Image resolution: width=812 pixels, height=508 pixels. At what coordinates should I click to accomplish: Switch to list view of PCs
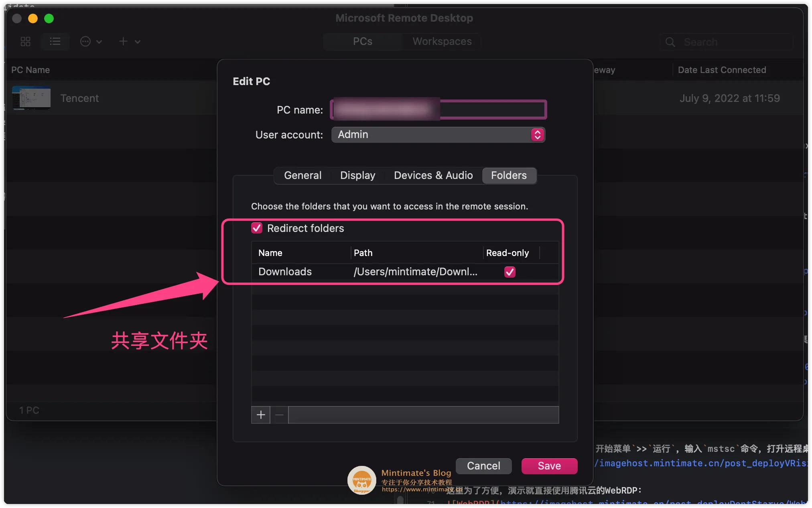pos(55,41)
